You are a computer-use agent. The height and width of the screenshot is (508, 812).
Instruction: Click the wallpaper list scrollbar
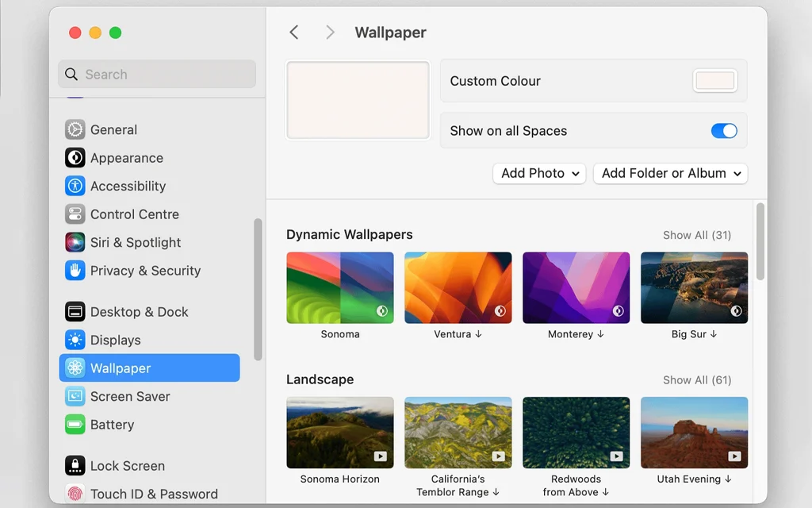[760, 241]
